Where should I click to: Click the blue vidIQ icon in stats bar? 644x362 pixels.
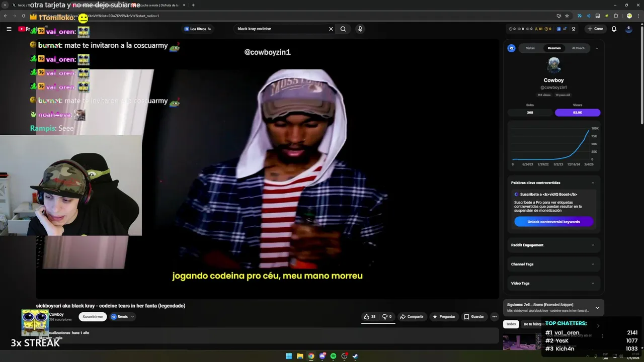[558, 29]
